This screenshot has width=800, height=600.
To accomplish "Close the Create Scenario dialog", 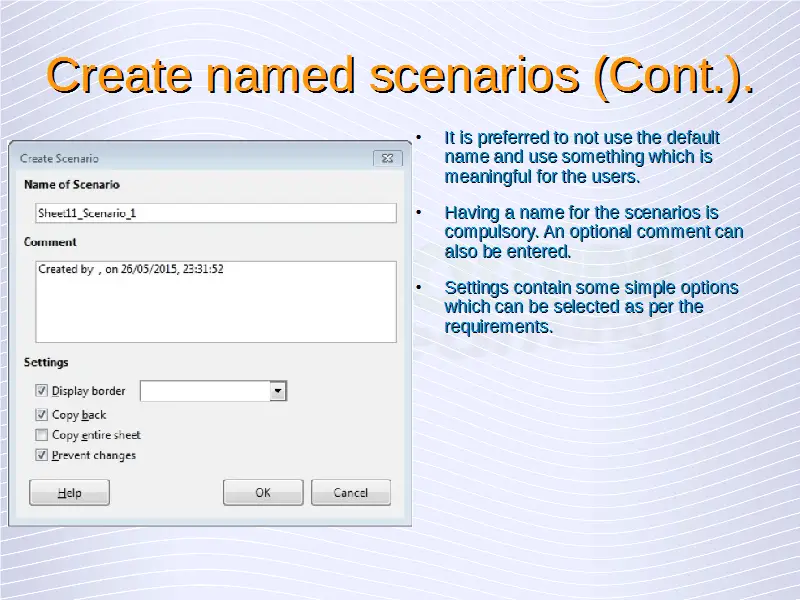I will tap(388, 158).
